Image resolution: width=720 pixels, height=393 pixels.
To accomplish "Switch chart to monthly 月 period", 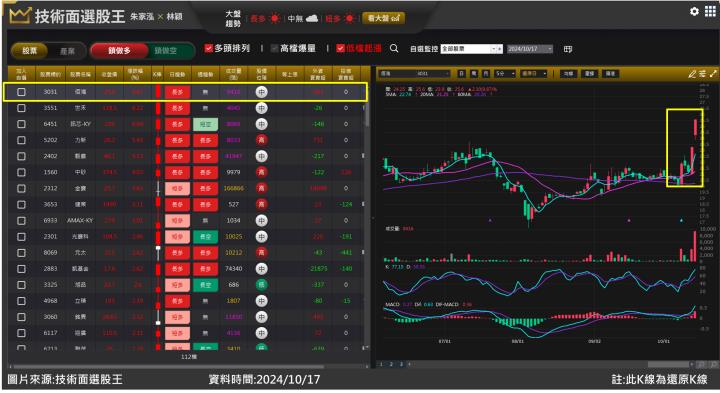I will (x=486, y=73).
